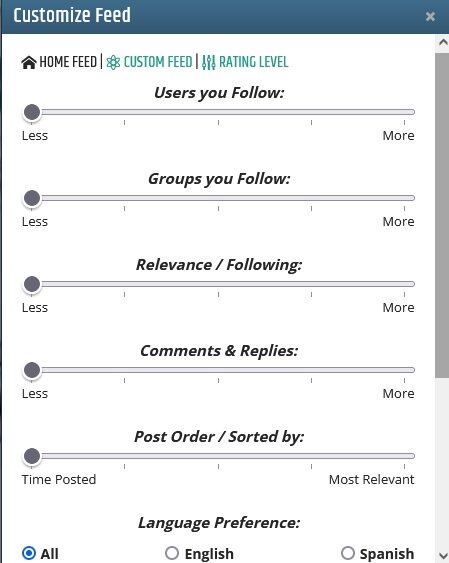Click the Home Feed house icon
This screenshot has width=449, height=563.
[x=29, y=62]
